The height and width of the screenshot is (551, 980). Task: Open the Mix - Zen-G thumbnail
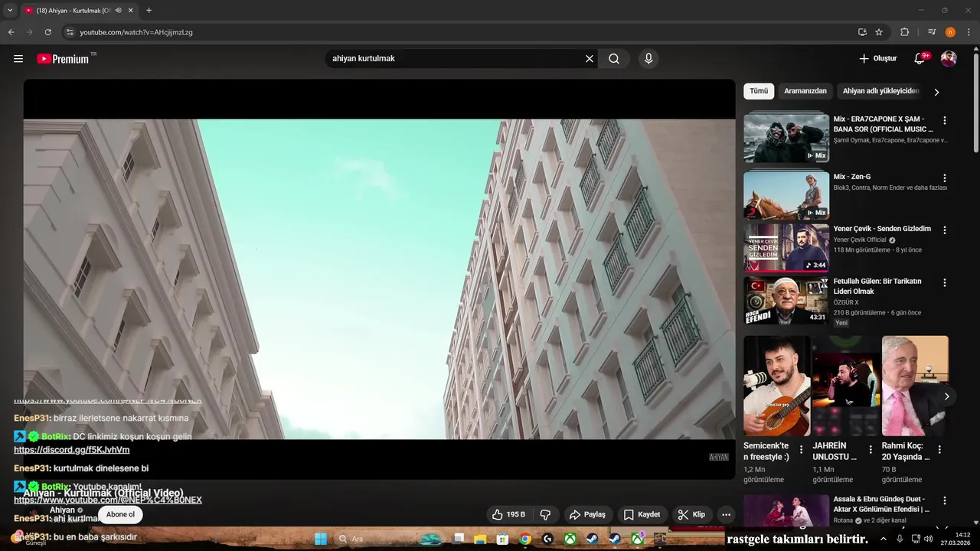point(786,194)
